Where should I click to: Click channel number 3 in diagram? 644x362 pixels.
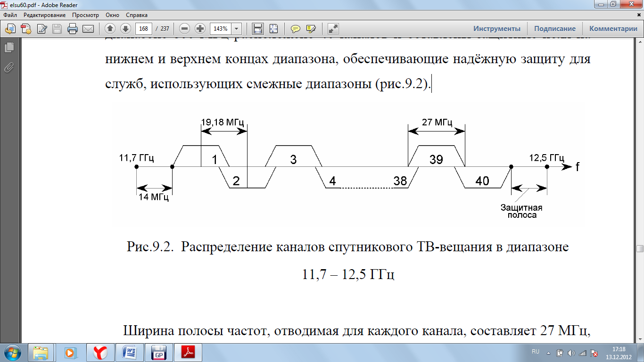tap(293, 159)
